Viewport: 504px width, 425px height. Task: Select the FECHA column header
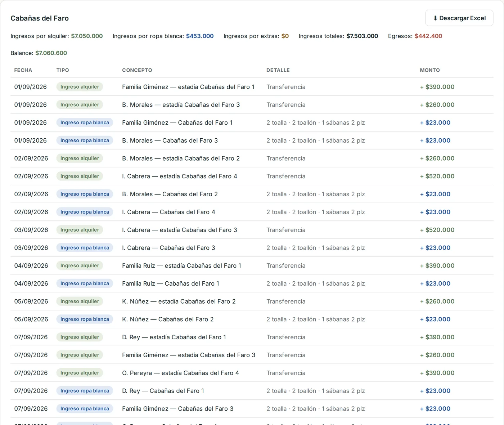click(23, 70)
